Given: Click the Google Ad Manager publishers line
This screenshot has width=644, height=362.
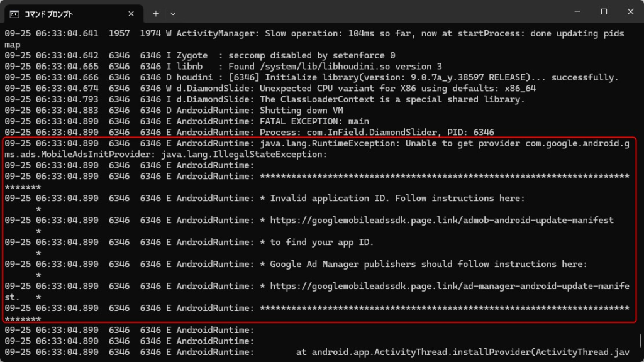Looking at the screenshot, I should [428, 264].
